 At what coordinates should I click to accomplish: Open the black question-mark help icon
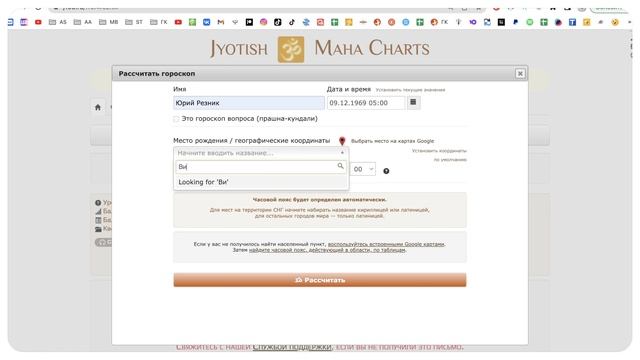[x=386, y=171]
